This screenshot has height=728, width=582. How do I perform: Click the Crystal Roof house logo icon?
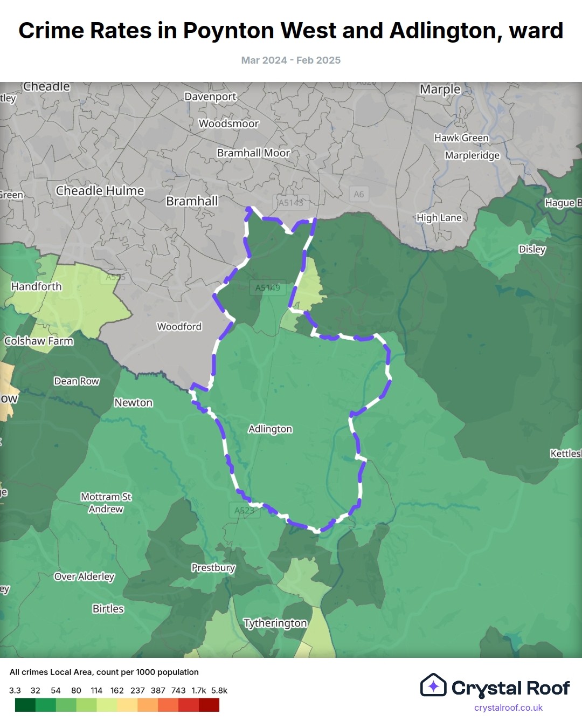pyautogui.click(x=433, y=685)
